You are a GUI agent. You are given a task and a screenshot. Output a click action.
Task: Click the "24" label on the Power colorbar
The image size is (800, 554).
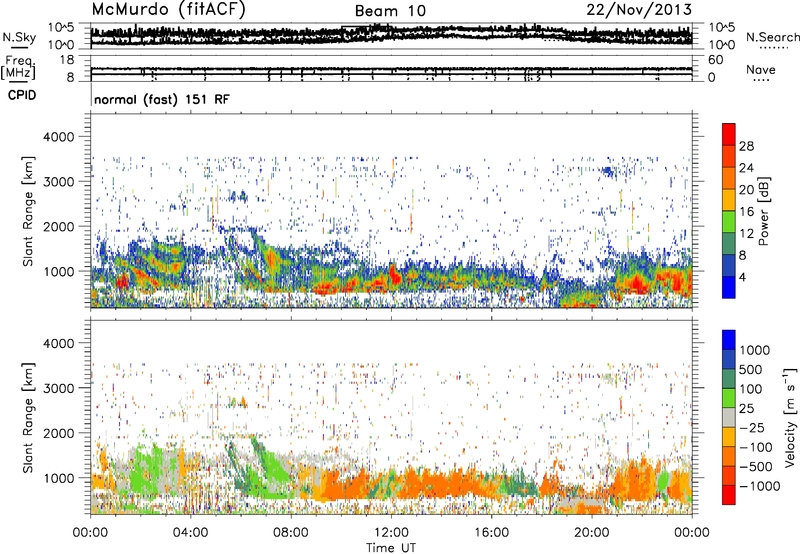[x=746, y=168]
